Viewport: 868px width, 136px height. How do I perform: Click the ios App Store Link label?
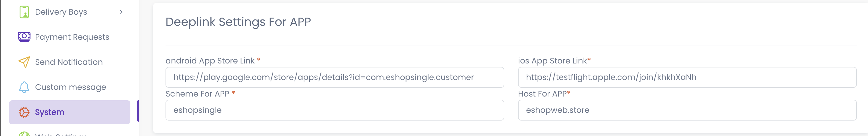point(552,61)
